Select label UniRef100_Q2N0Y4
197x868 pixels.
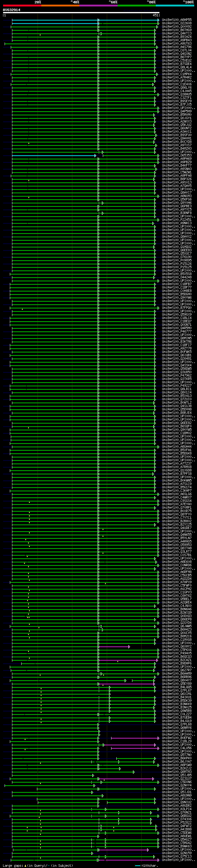[x=177, y=785]
